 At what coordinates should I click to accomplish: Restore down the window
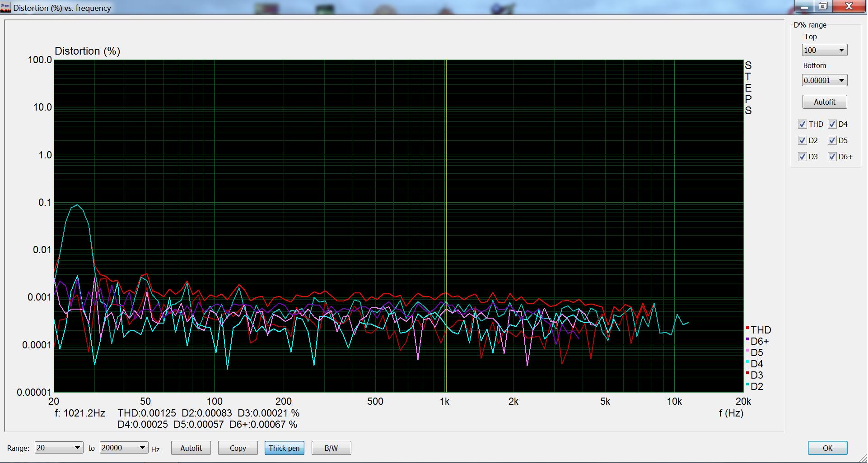pyautogui.click(x=823, y=6)
